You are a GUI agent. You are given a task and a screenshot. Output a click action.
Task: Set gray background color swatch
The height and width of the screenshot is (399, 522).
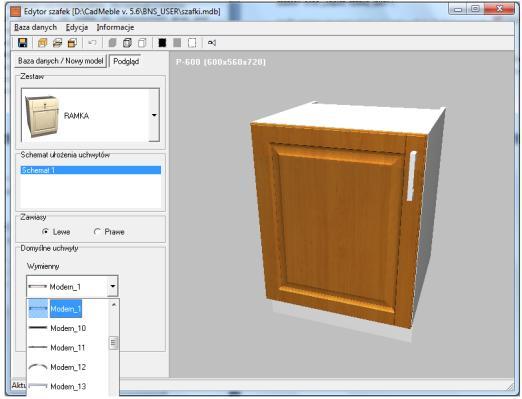click(x=177, y=43)
